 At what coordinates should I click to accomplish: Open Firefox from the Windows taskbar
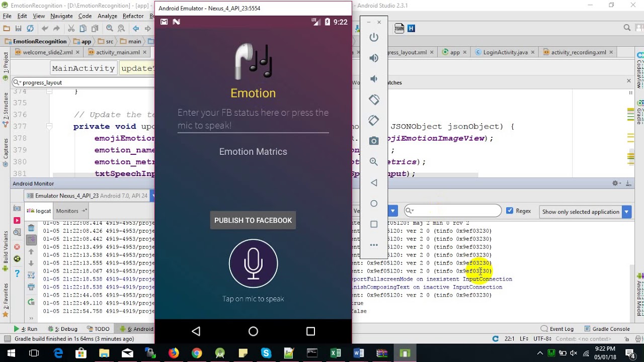pyautogui.click(x=174, y=353)
